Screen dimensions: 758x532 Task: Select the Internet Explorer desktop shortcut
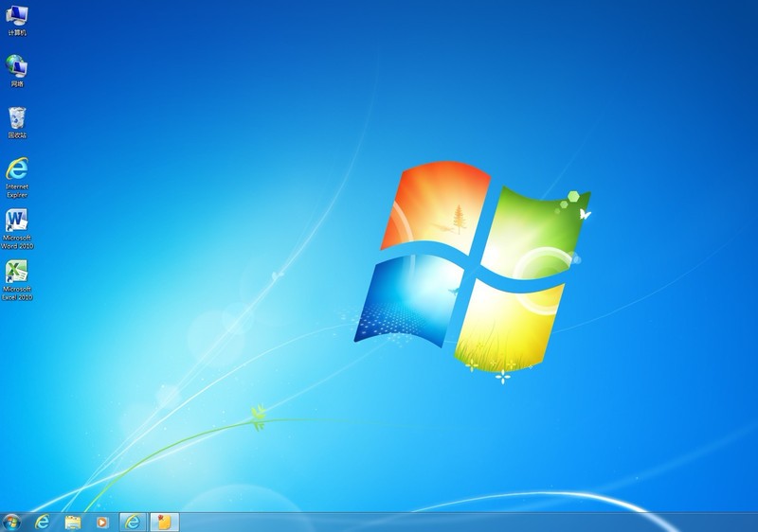tap(17, 177)
